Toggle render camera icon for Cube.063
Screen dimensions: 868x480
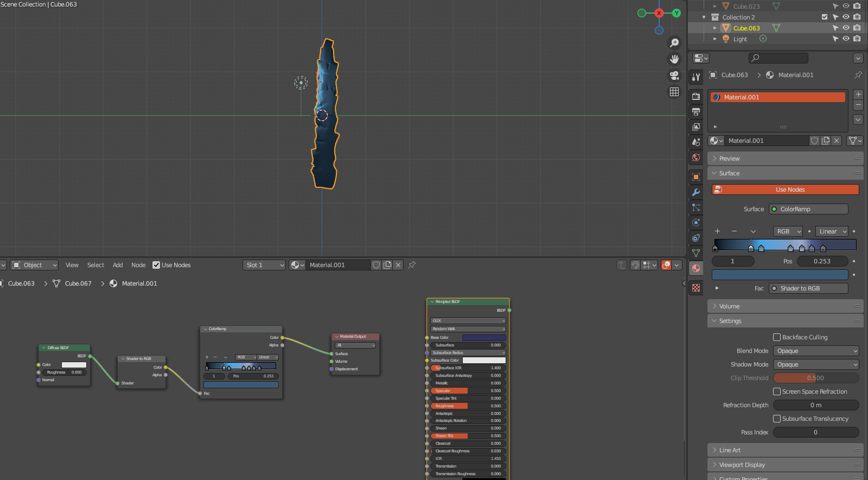pyautogui.click(x=857, y=28)
